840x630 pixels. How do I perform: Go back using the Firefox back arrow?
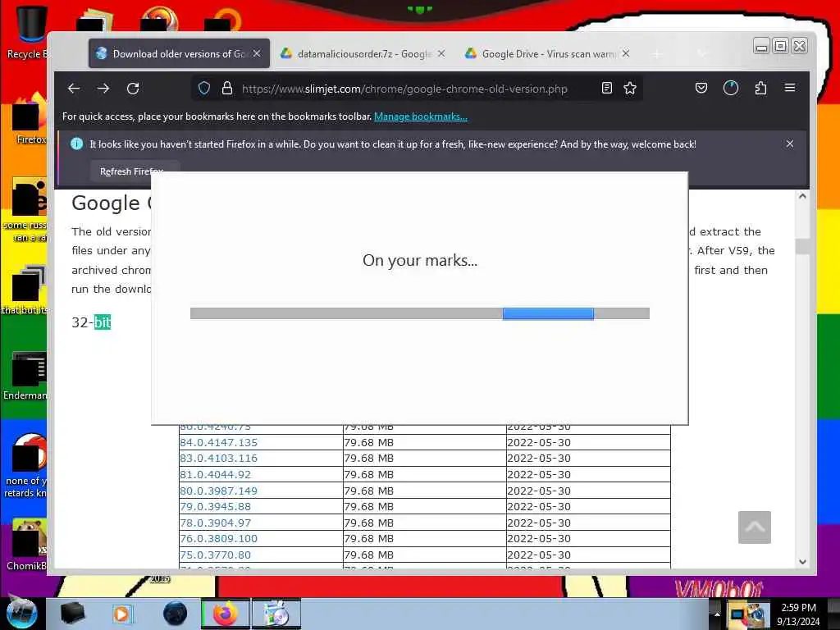tap(74, 89)
